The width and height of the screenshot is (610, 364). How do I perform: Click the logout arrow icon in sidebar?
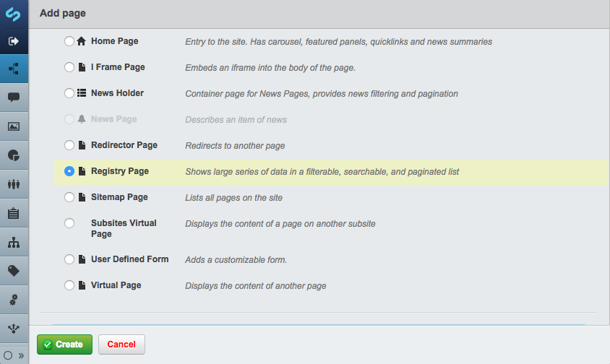[x=13, y=41]
